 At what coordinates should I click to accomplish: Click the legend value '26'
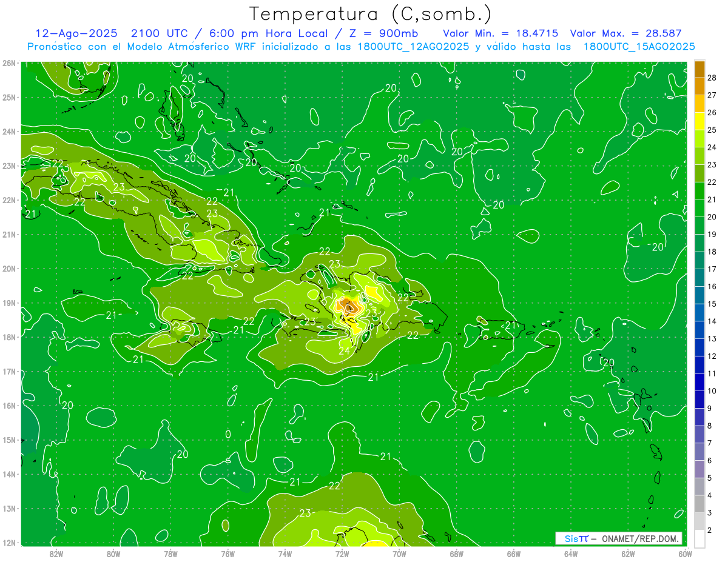click(712, 112)
